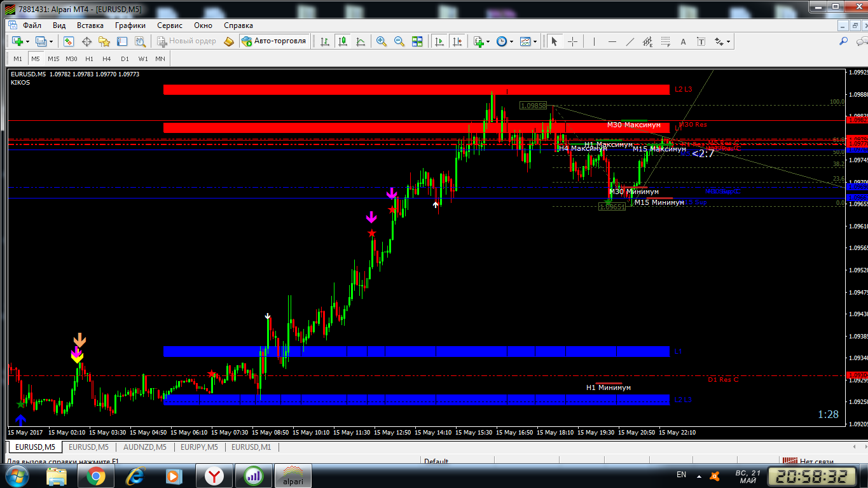Viewport: 868px width, 488px height.
Task: Select the text label 'A' tool
Action: [x=684, y=41]
